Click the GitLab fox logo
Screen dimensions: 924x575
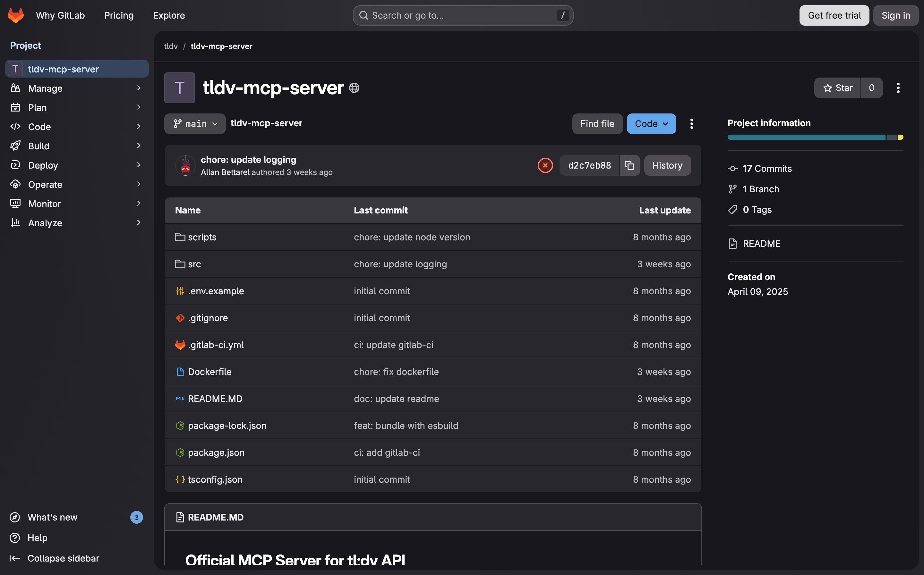click(x=16, y=15)
